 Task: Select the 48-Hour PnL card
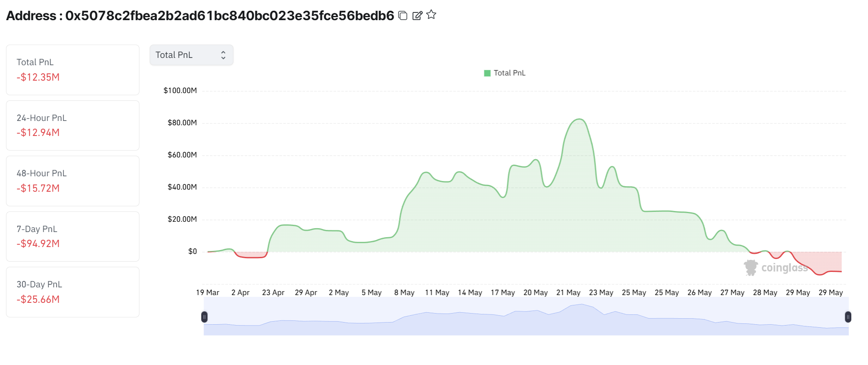[73, 181]
